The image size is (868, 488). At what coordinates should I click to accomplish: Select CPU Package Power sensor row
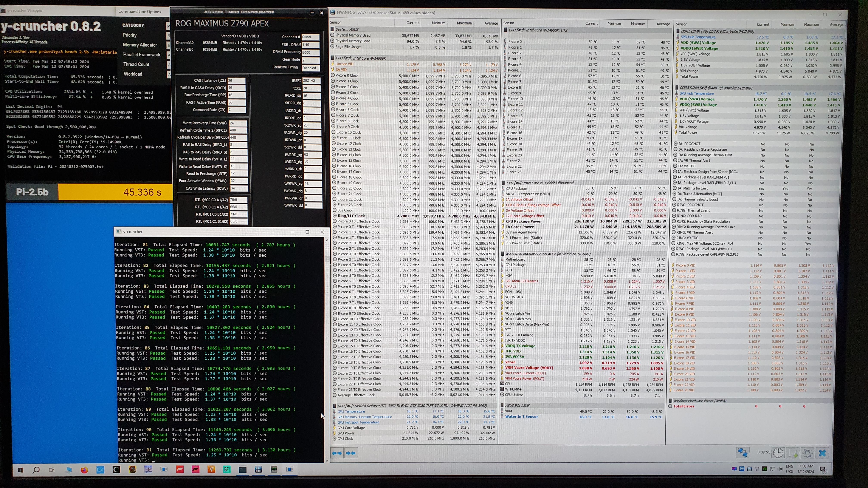pos(585,222)
